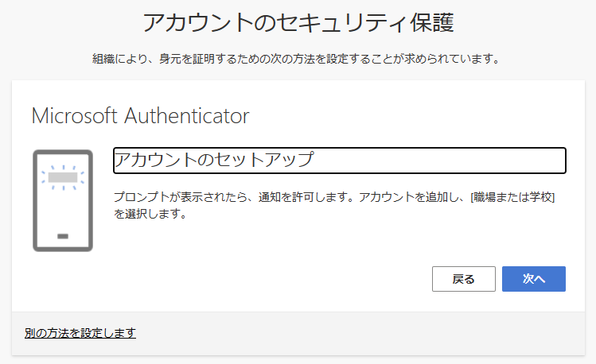This screenshot has height=364, width=596.
Task: Click the page title アカウントのセキュリティ保護
Action: (x=298, y=22)
